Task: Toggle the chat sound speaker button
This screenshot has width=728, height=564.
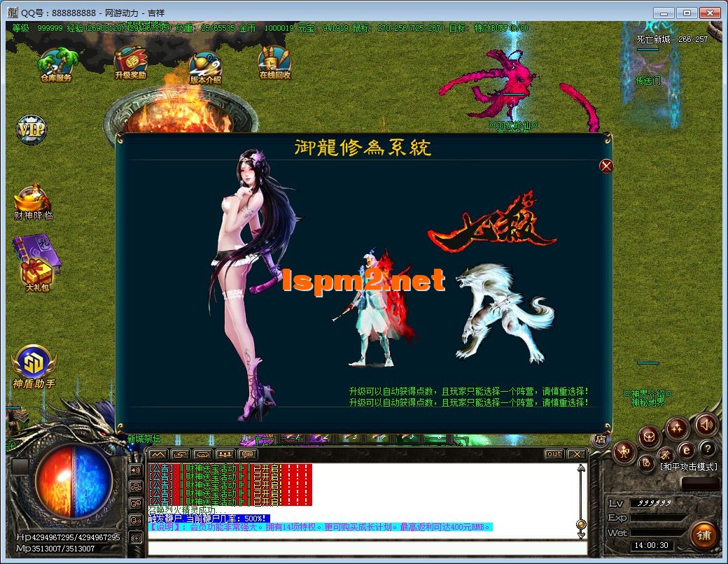Action: tap(136, 470)
